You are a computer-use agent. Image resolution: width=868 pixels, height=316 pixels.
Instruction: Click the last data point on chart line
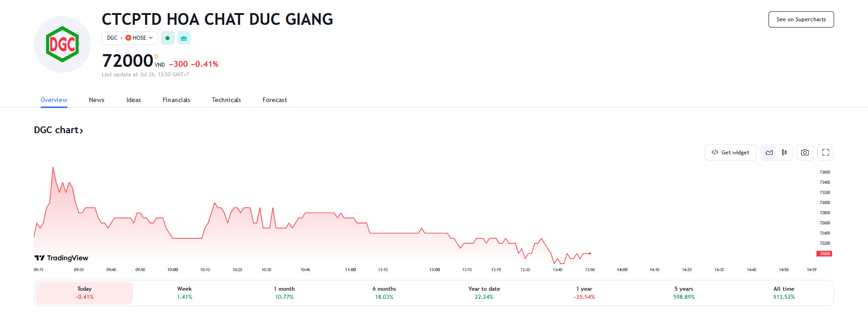(x=590, y=253)
